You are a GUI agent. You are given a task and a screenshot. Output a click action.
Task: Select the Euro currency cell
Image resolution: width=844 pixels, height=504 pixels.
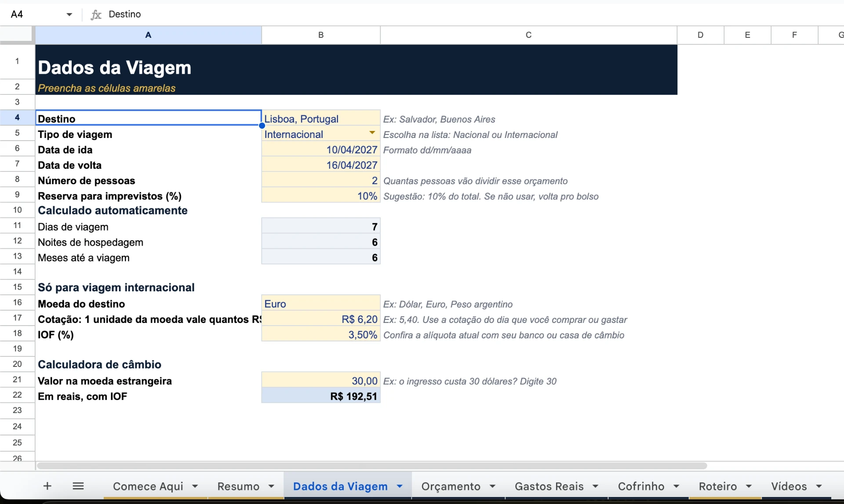coord(321,303)
